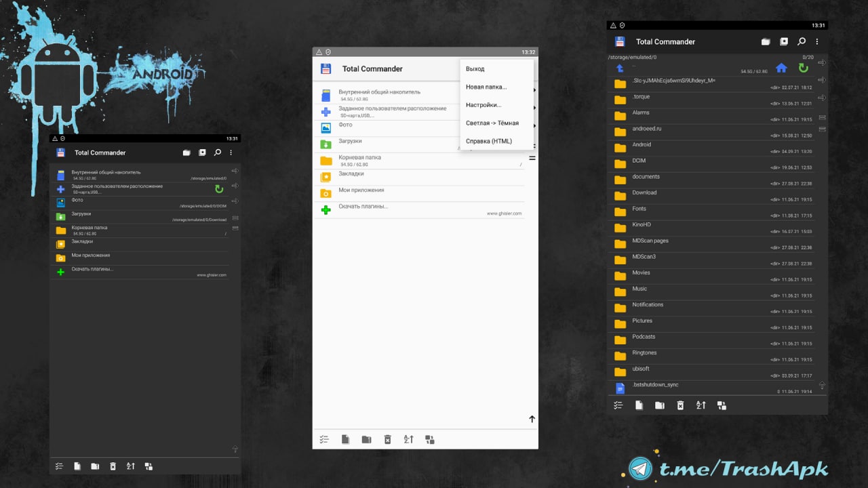
Task: Open the ubisoft folder
Action: 713,372
